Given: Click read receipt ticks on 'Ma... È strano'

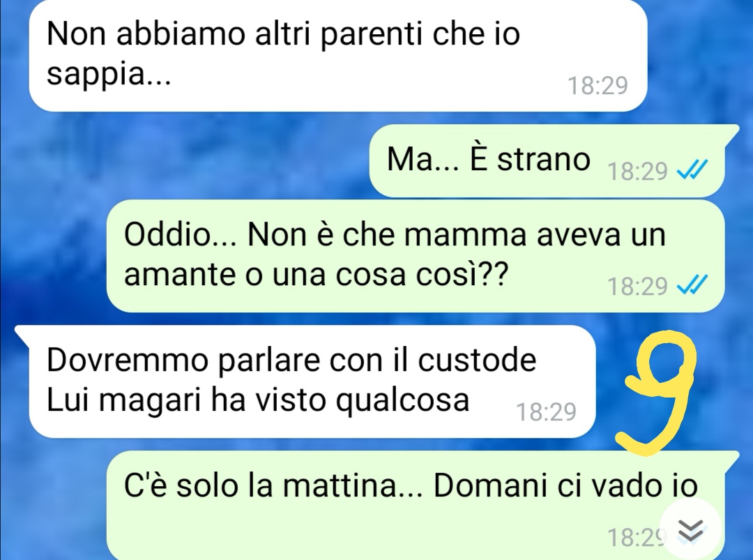Looking at the screenshot, I should click(x=692, y=169).
